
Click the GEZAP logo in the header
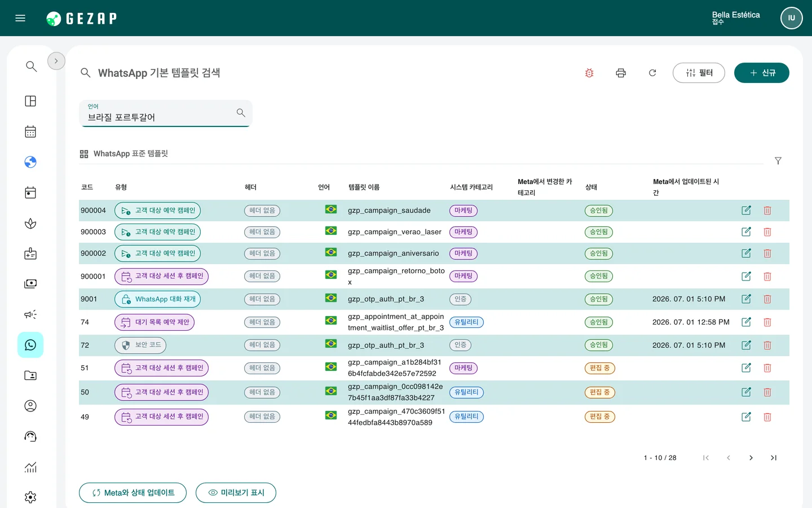[x=82, y=19]
